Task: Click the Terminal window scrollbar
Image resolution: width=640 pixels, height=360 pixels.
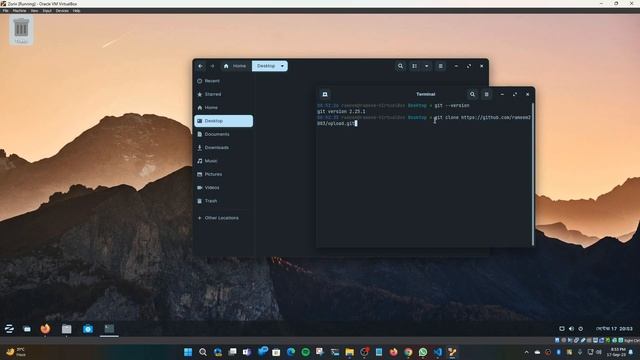Action: (533, 173)
